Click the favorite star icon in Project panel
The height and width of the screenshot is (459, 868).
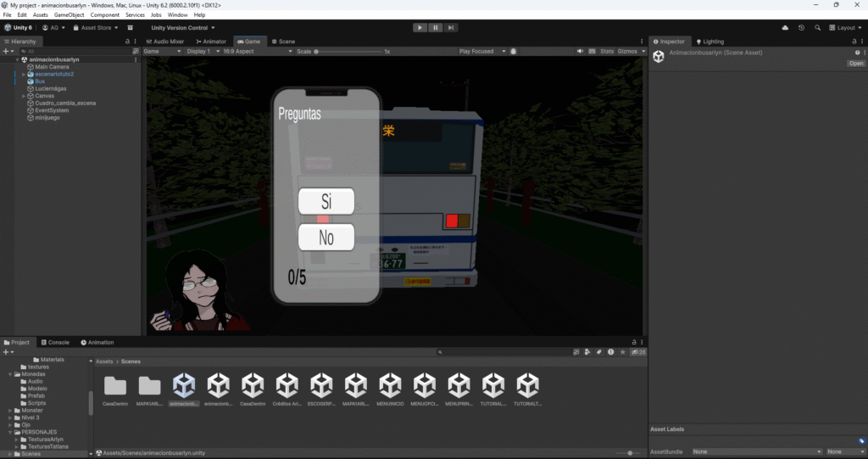coord(623,351)
